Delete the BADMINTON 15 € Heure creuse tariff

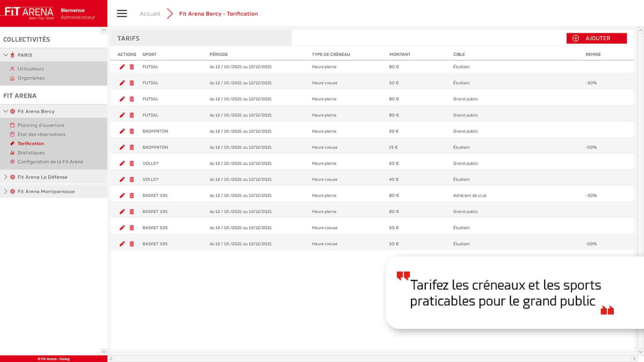(x=132, y=147)
